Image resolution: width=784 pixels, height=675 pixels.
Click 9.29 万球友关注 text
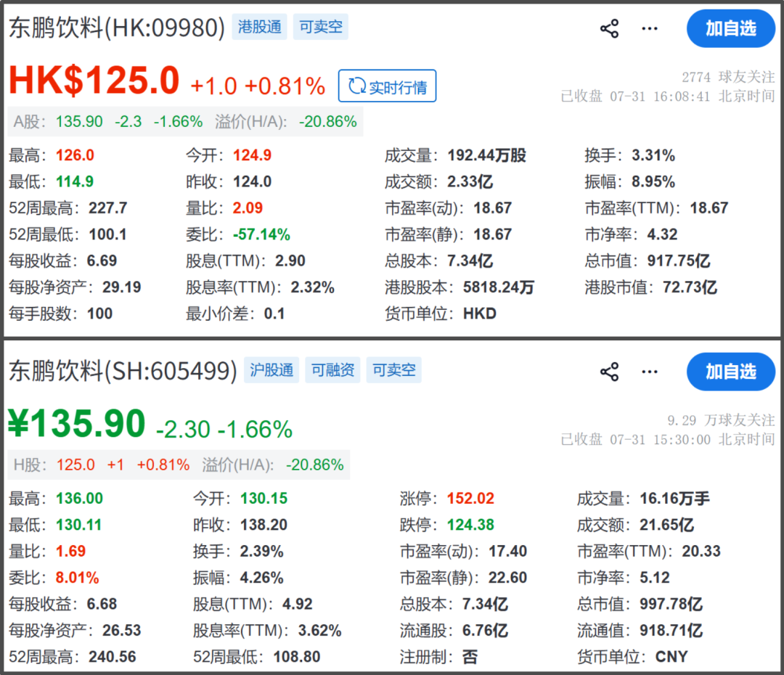(x=721, y=420)
